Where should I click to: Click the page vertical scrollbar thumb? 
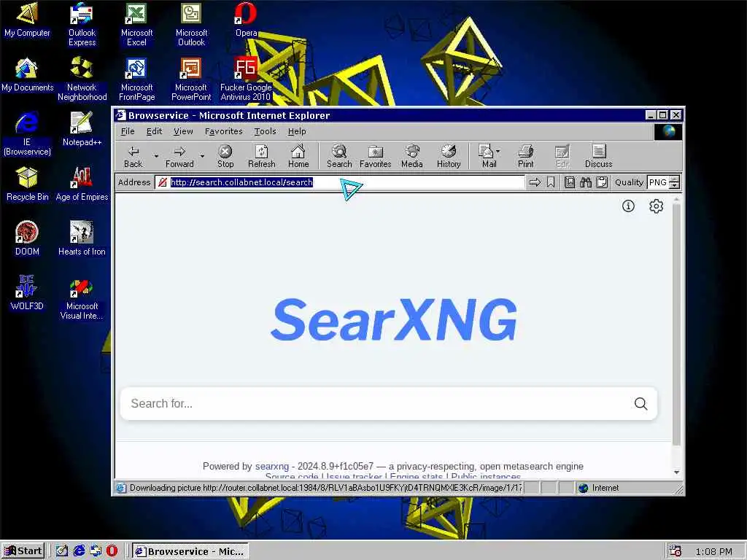tap(676, 324)
